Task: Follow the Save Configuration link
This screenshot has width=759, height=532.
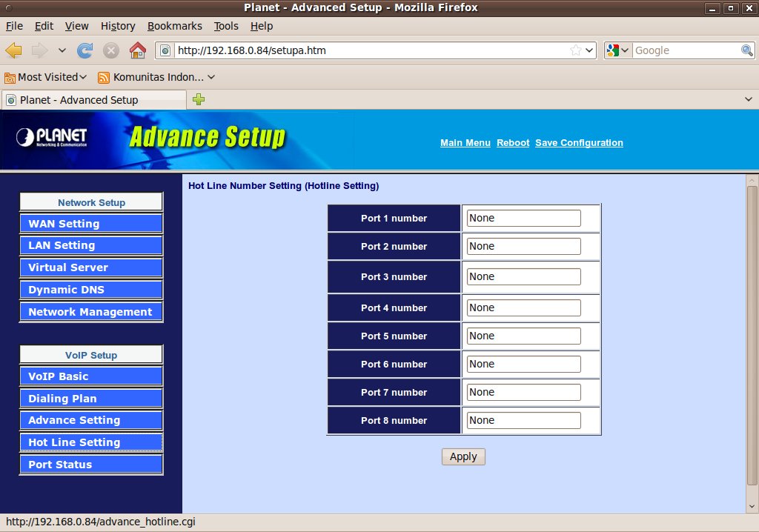Action: (x=579, y=143)
